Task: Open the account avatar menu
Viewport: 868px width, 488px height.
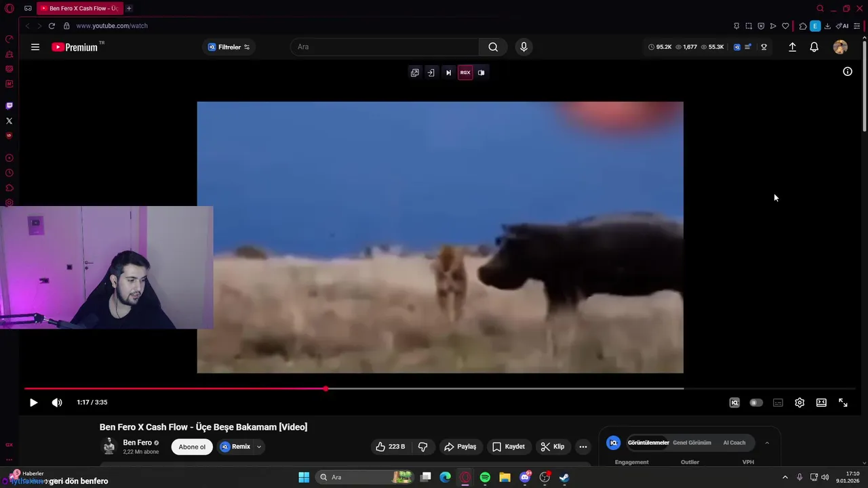Action: 840,47
